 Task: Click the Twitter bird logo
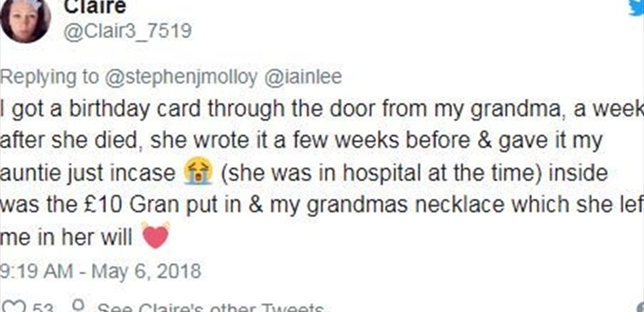coord(637,7)
